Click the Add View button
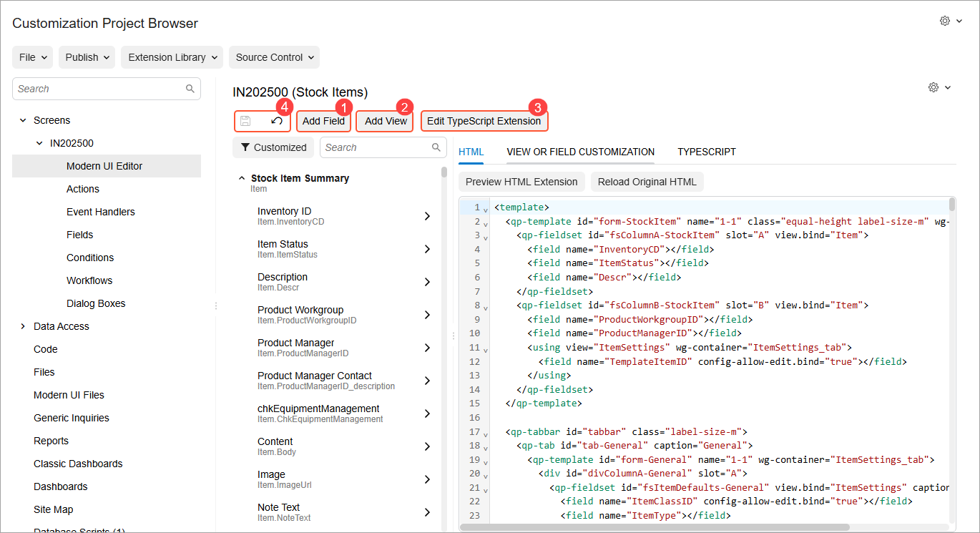 (386, 121)
